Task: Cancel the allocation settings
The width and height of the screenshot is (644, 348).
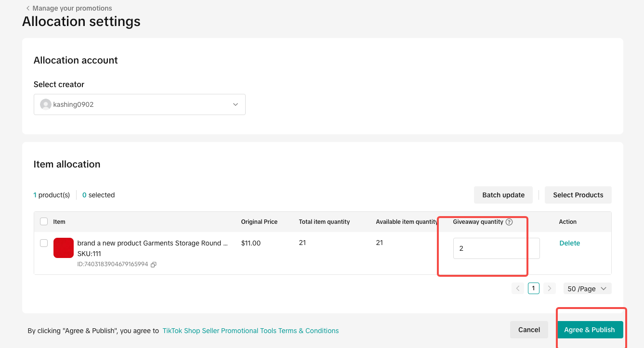Action: [x=529, y=330]
